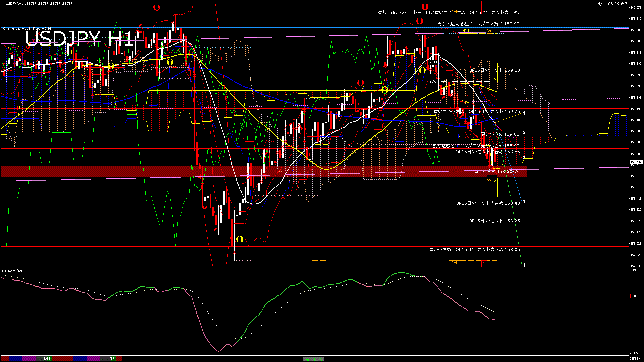
Task: Select the 4/14 date tab below the chart
Action: click(46, 358)
